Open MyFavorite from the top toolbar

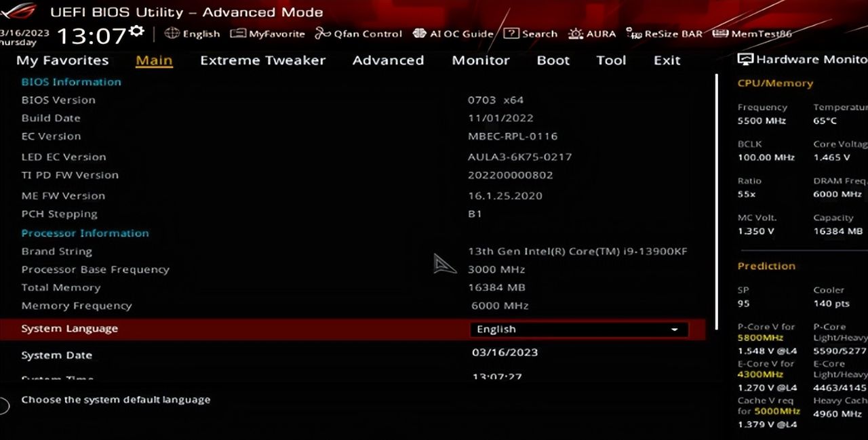click(x=268, y=34)
